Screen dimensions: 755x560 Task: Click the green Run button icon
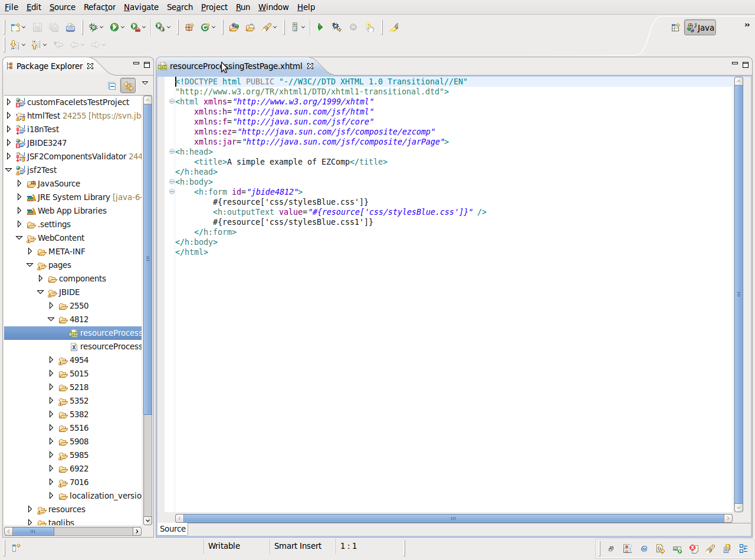pyautogui.click(x=114, y=27)
